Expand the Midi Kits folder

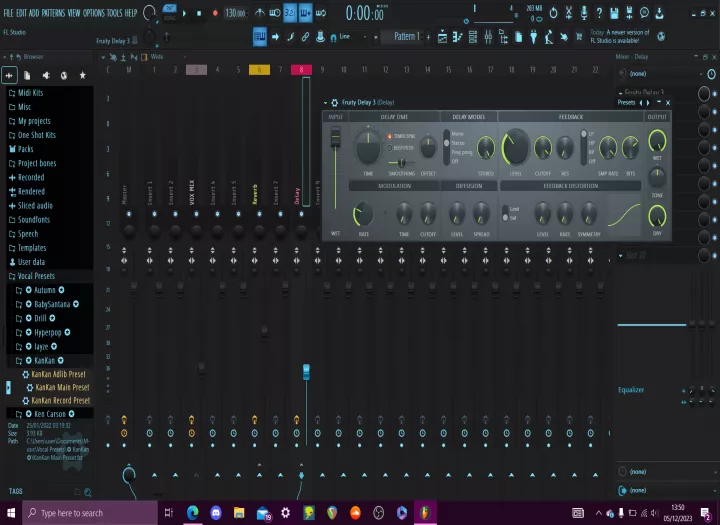(26, 93)
